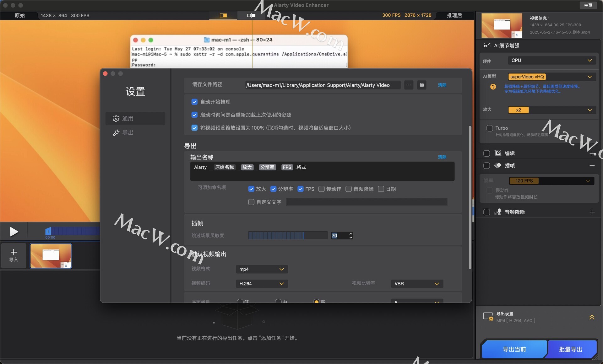Screen dimensions: 603x364
Task: Uncheck the 放大 naming option checkbox
Action: click(x=251, y=189)
